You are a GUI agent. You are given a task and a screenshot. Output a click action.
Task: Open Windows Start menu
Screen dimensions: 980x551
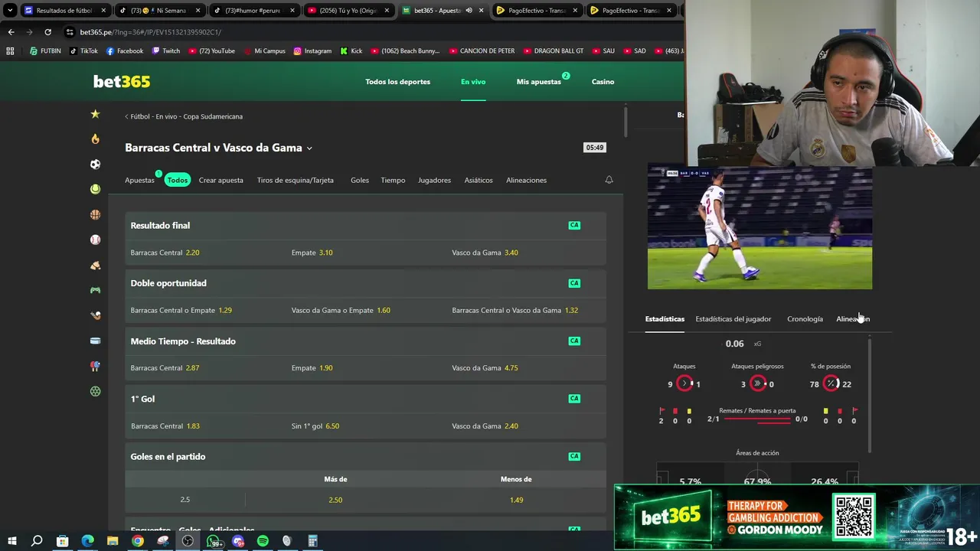coord(12,541)
